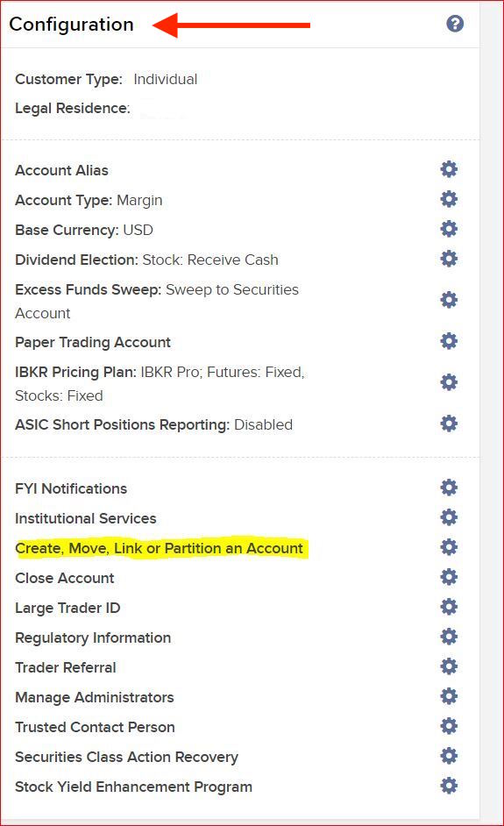Configure IBKR Pricing Plan gear icon

point(449,382)
